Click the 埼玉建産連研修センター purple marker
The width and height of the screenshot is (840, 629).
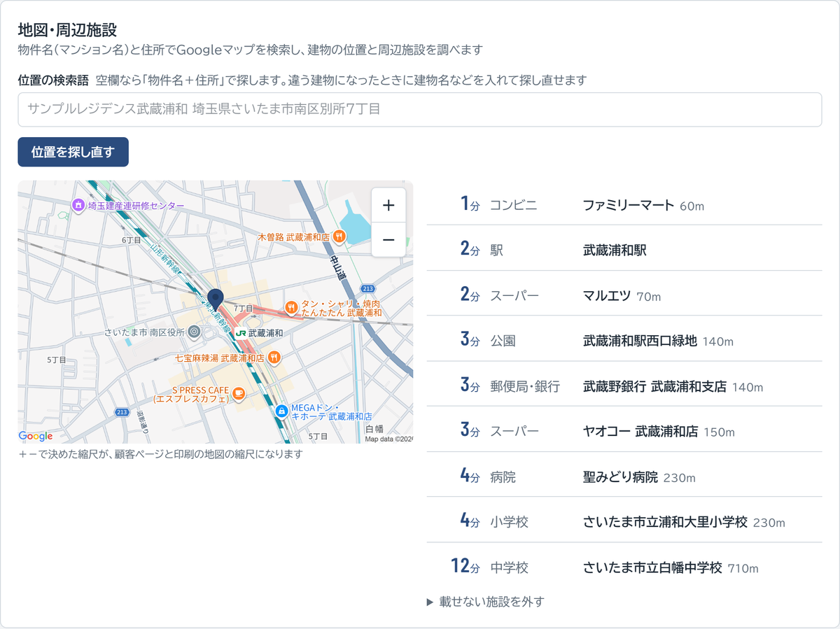(x=78, y=205)
